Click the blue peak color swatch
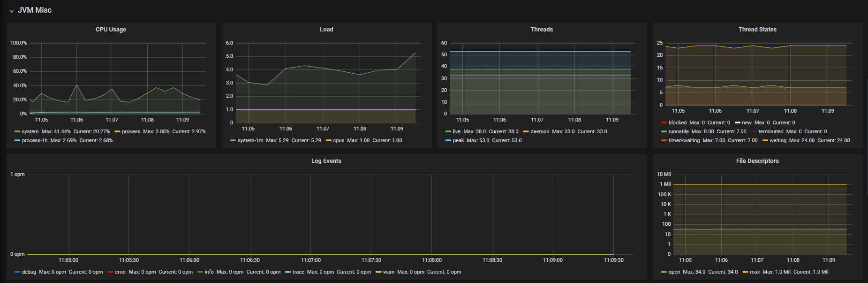Screen dimensions: 868x283 [x=448, y=140]
